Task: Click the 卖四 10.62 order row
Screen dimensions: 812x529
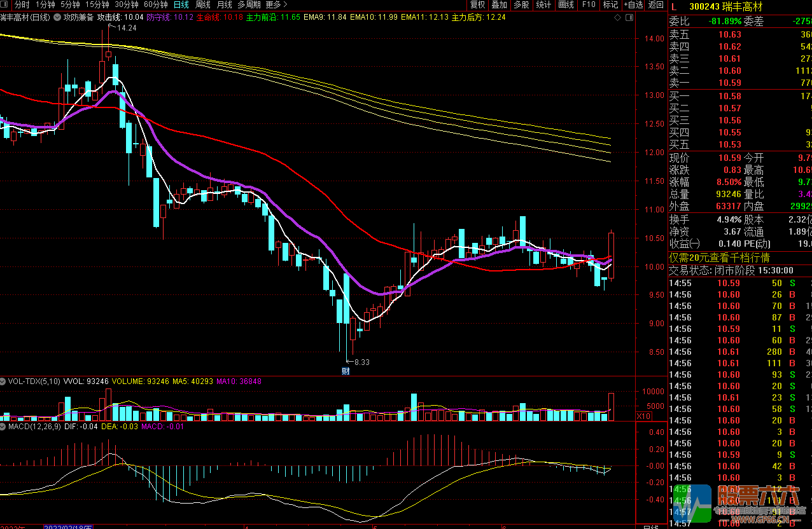Action: click(740, 46)
